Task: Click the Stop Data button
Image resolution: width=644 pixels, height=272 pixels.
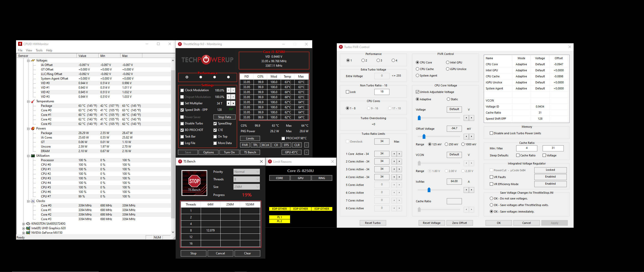Action: tap(224, 117)
